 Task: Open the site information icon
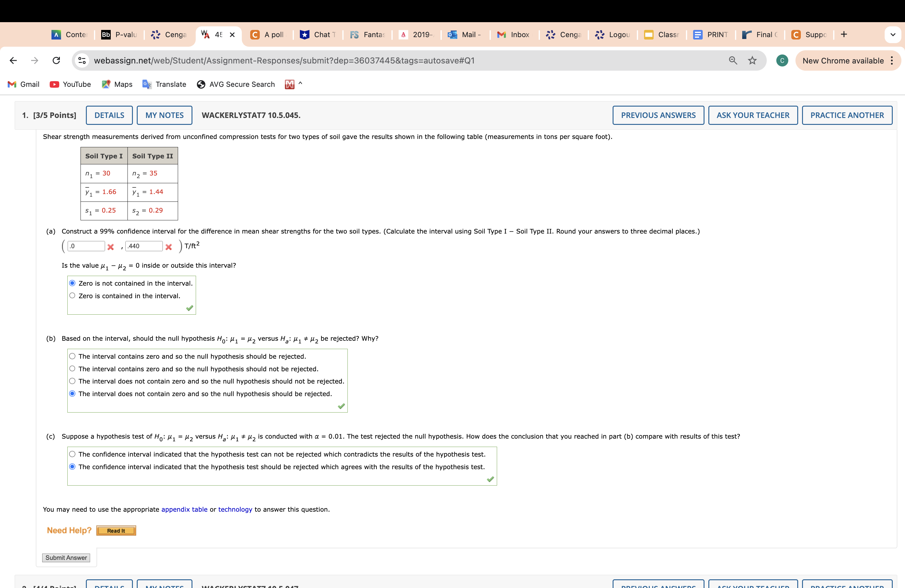pos(82,60)
